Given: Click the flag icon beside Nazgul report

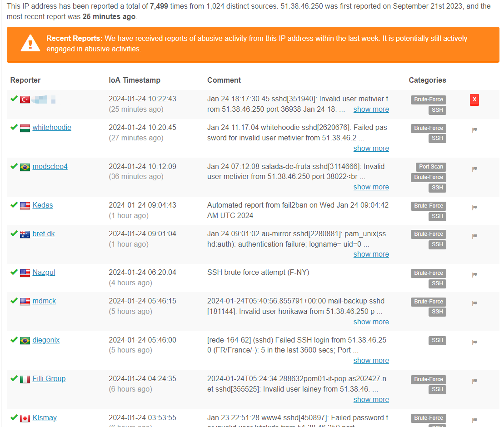Looking at the screenshot, I should point(474,275).
